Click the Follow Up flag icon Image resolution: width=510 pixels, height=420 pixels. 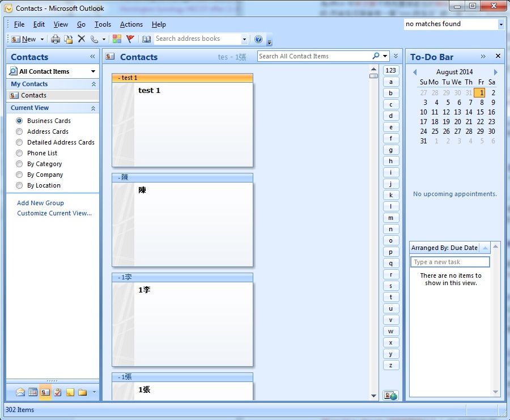point(130,39)
